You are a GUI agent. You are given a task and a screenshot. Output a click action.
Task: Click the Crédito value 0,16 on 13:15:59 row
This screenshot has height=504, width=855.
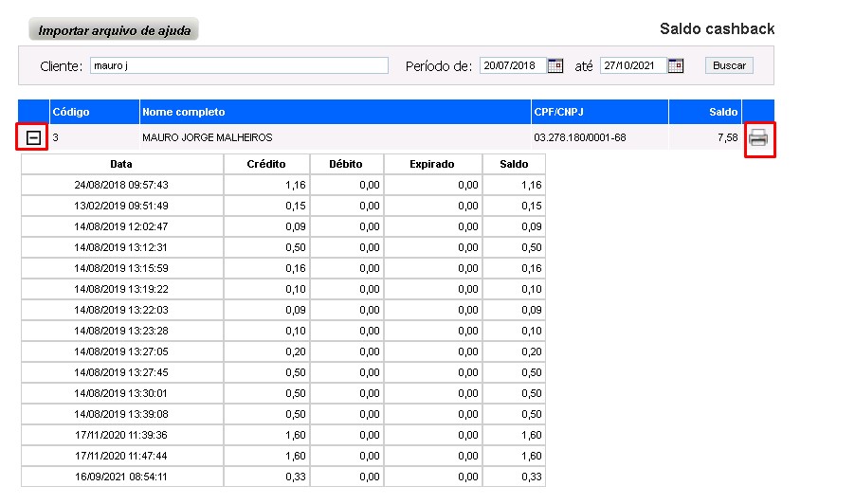(296, 269)
